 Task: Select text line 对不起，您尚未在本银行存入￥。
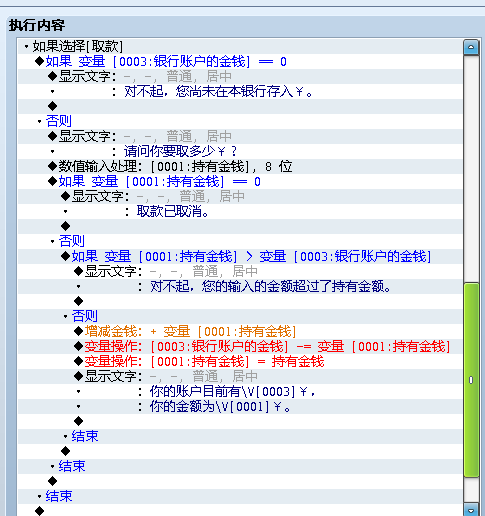pyautogui.click(x=240, y=91)
